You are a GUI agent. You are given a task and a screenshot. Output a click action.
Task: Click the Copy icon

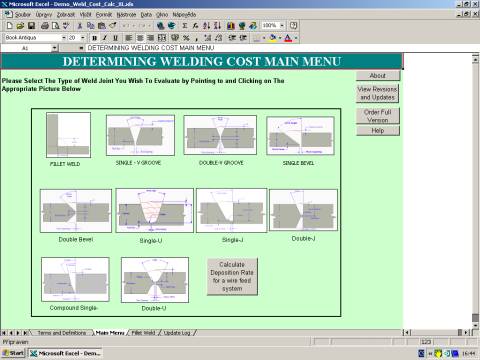point(90,26)
